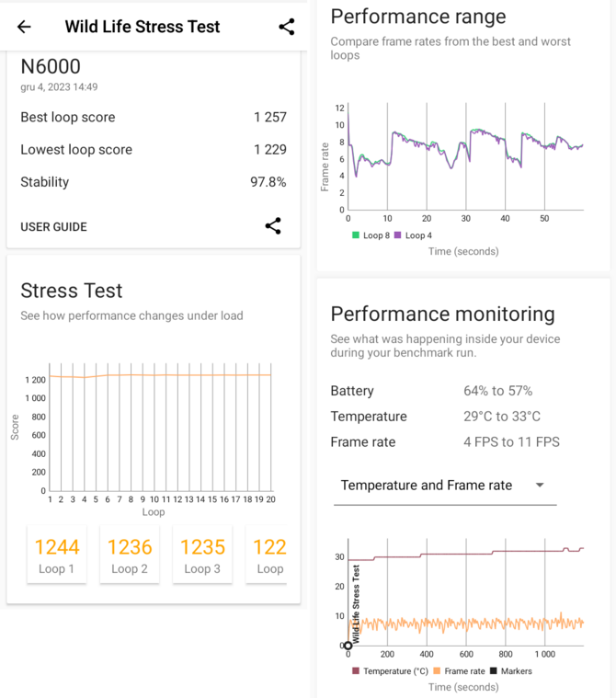616x698 pixels.
Task: Toggle Frame rate legend orange swatch
Action: (437, 670)
